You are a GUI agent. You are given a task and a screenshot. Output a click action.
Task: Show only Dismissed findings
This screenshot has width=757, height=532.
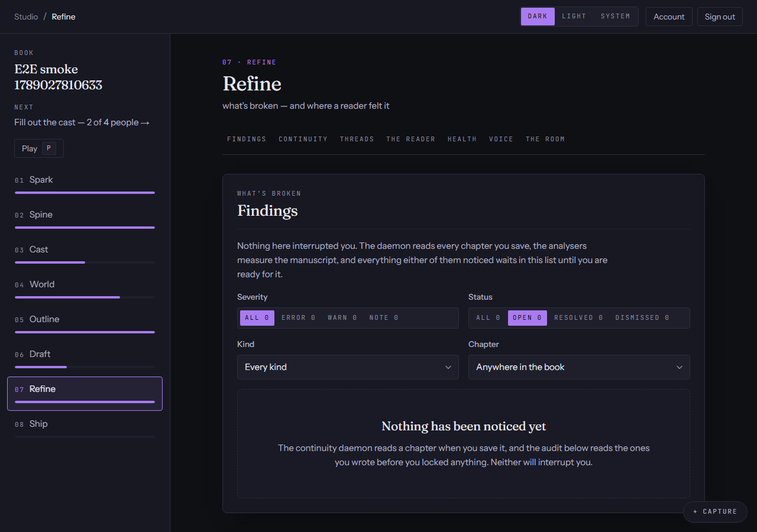click(x=642, y=318)
